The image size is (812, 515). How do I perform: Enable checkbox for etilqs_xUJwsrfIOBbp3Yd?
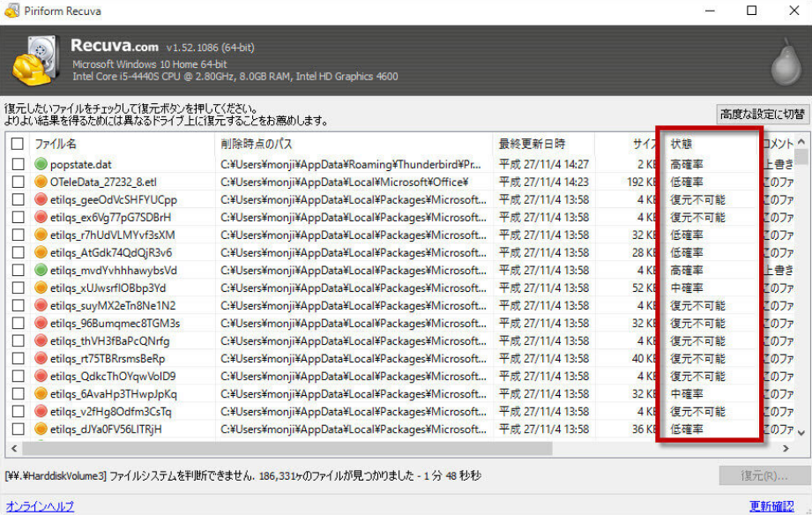pos(18,287)
